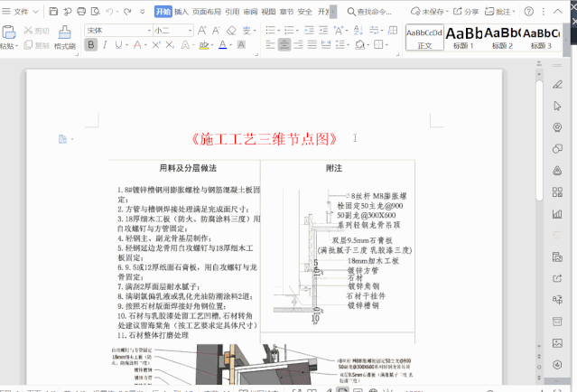Screen dimensions: 577x392
Task: Toggle Bold formatting button
Action: (x=91, y=45)
